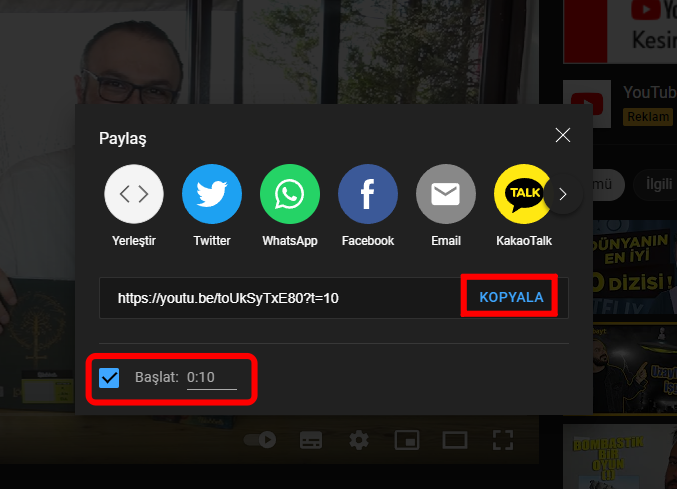Open the player settings gear
Image resolution: width=677 pixels, height=489 pixels.
click(359, 440)
